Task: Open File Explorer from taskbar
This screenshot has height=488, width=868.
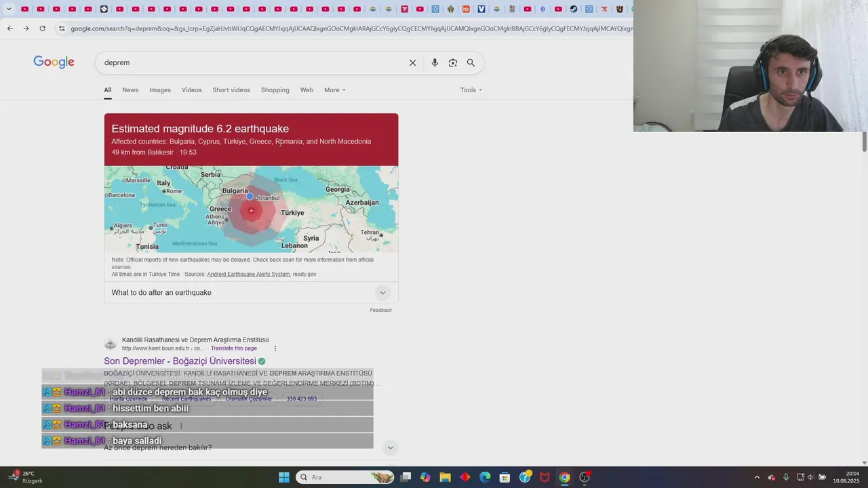Action: [446, 477]
